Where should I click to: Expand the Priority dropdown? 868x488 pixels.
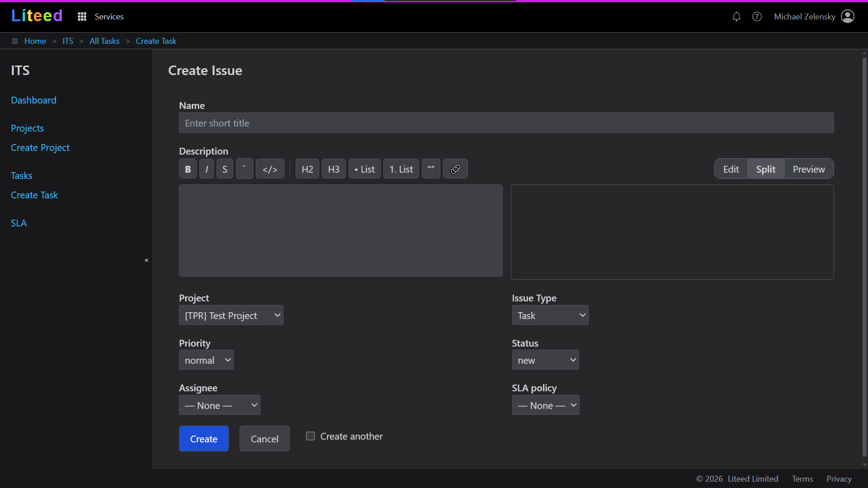tap(206, 360)
